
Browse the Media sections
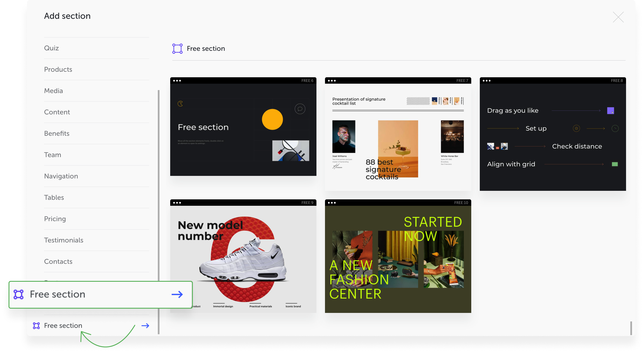point(53,91)
